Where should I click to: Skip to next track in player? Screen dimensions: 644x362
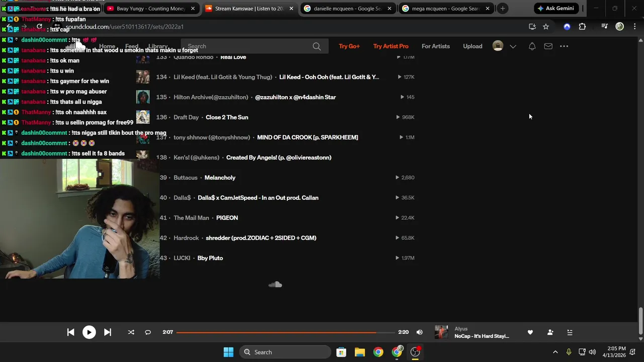point(108,332)
